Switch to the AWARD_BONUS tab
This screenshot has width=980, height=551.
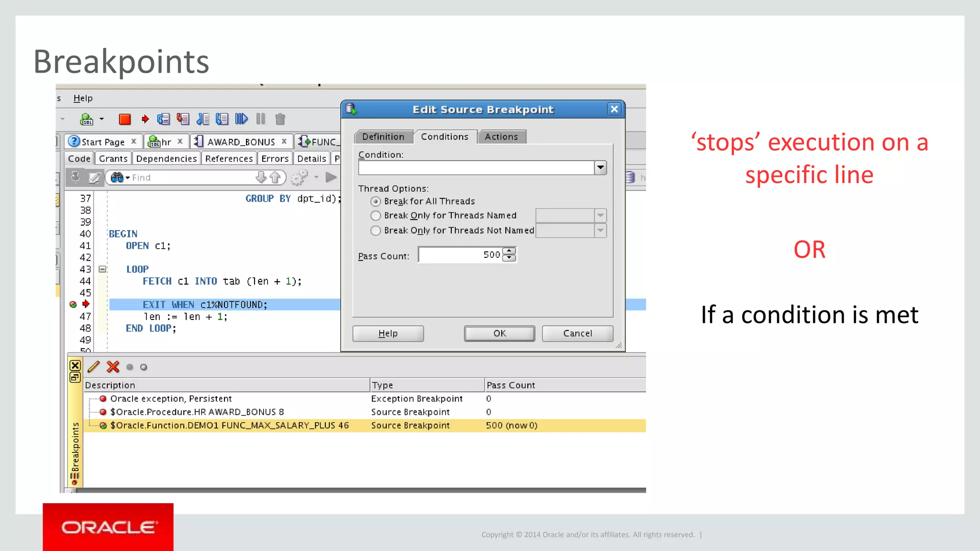click(x=241, y=142)
